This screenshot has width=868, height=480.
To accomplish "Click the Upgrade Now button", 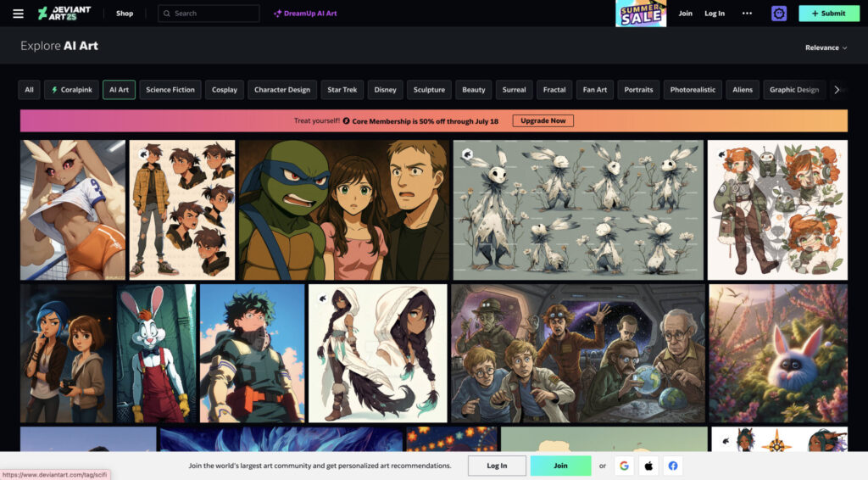I will click(x=543, y=120).
